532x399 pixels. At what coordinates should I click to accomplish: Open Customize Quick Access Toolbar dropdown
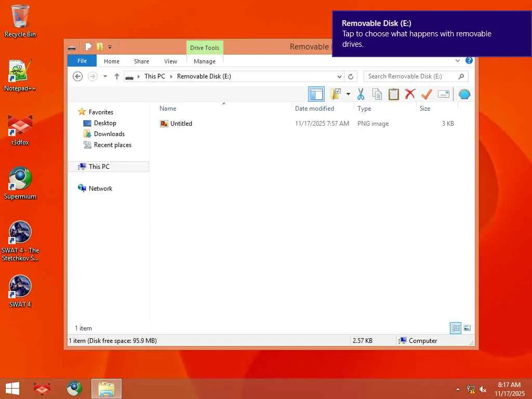click(x=110, y=47)
